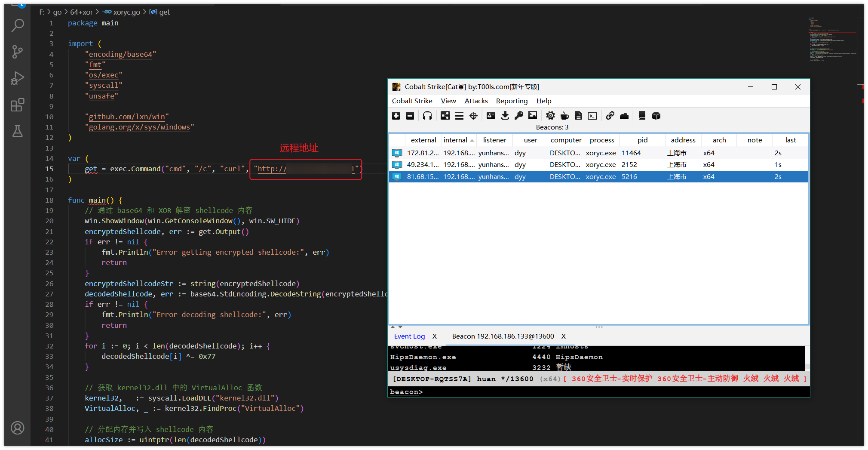Open Run and Debug view in VS Code
Image resolution: width=868 pixels, height=450 pixels.
point(18,78)
